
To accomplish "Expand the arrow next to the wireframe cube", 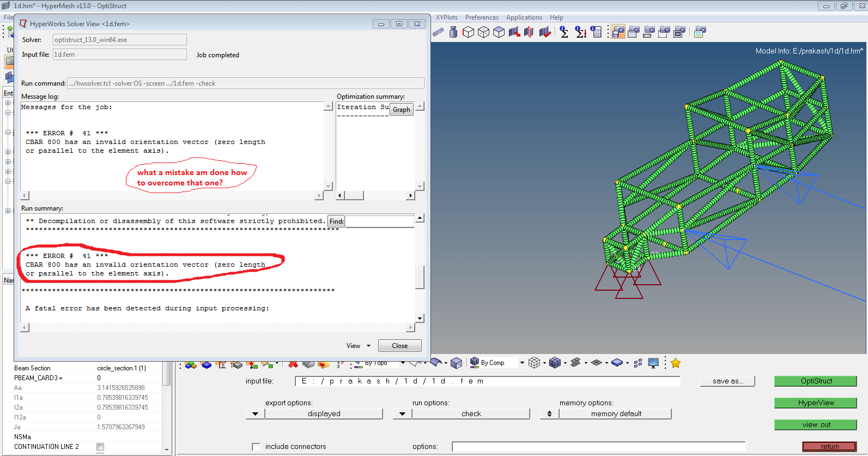I will pos(544,363).
